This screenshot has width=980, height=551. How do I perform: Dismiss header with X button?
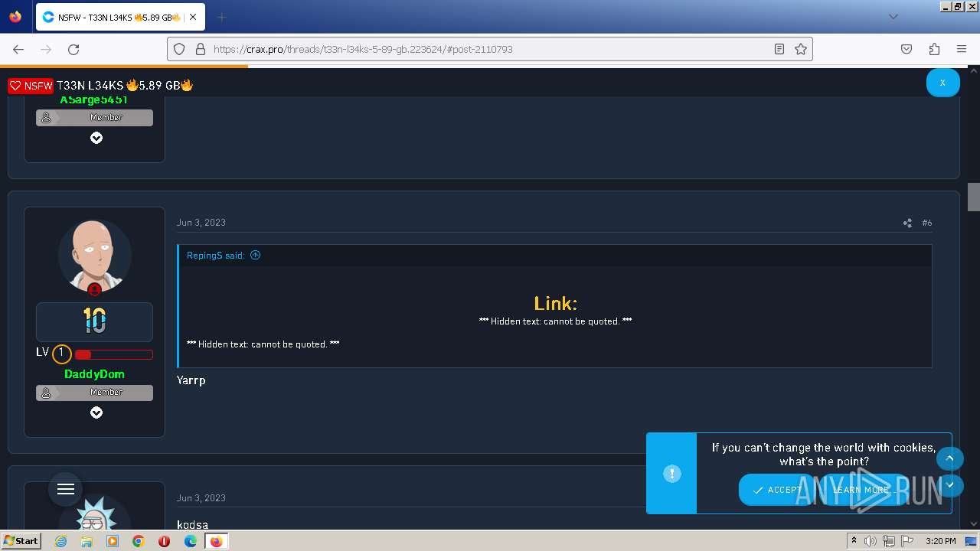click(942, 83)
